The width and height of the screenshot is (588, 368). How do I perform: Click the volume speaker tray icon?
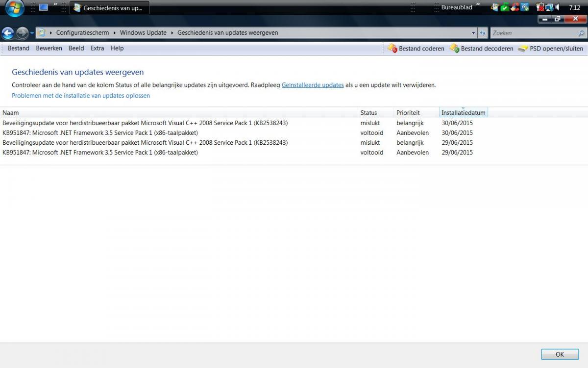tap(558, 7)
